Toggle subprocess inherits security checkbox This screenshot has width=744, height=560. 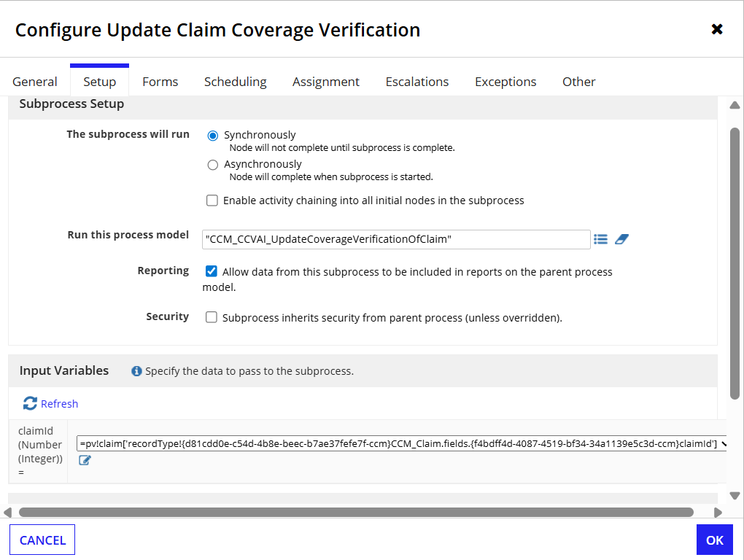(211, 317)
